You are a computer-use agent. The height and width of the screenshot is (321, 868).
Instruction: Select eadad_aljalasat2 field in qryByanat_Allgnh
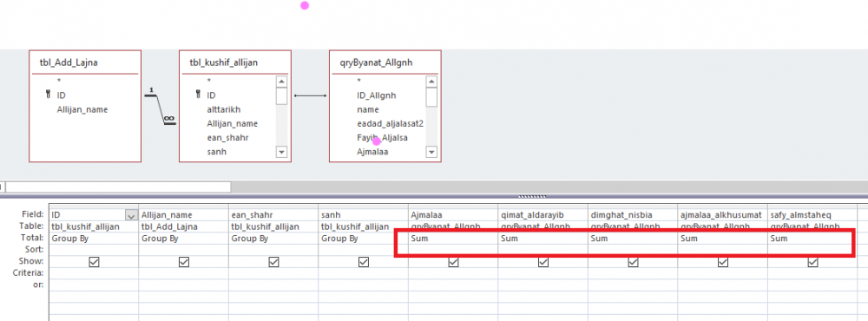point(391,123)
